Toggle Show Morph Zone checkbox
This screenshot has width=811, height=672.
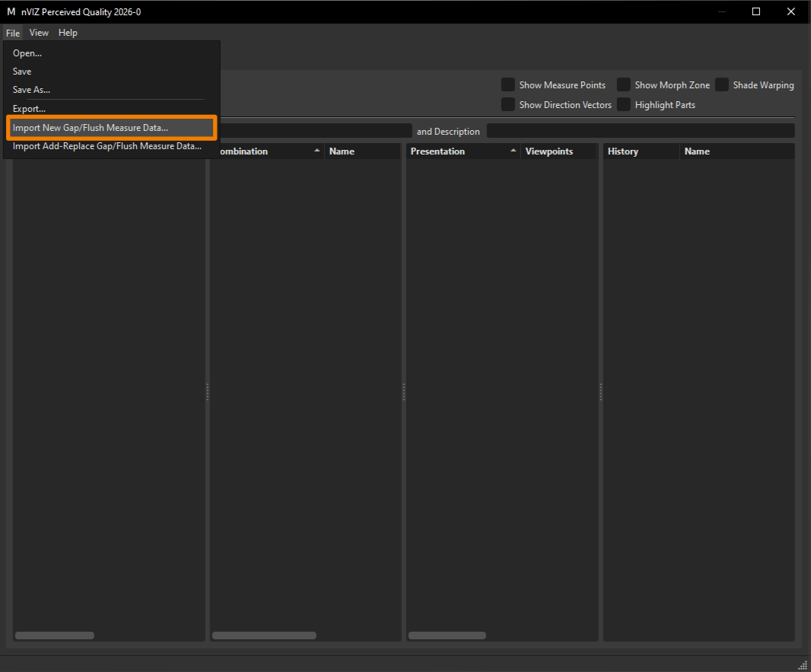624,84
